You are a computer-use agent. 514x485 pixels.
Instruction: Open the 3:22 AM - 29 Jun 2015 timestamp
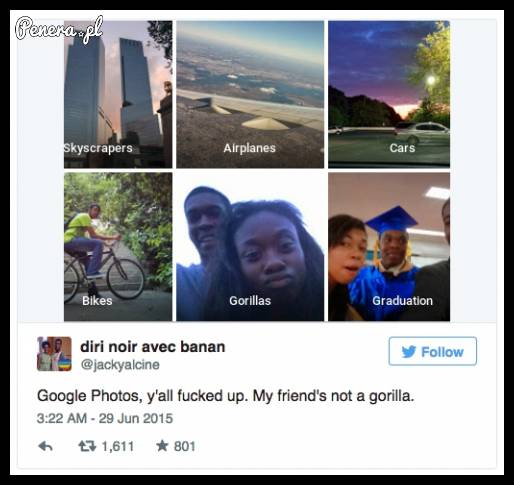[x=105, y=418]
